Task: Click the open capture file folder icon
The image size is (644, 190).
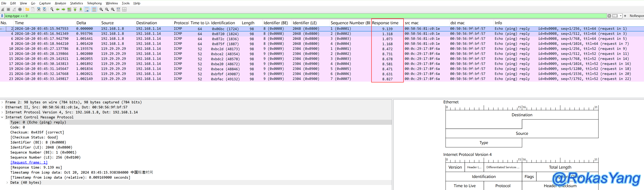Action: (x=27, y=10)
